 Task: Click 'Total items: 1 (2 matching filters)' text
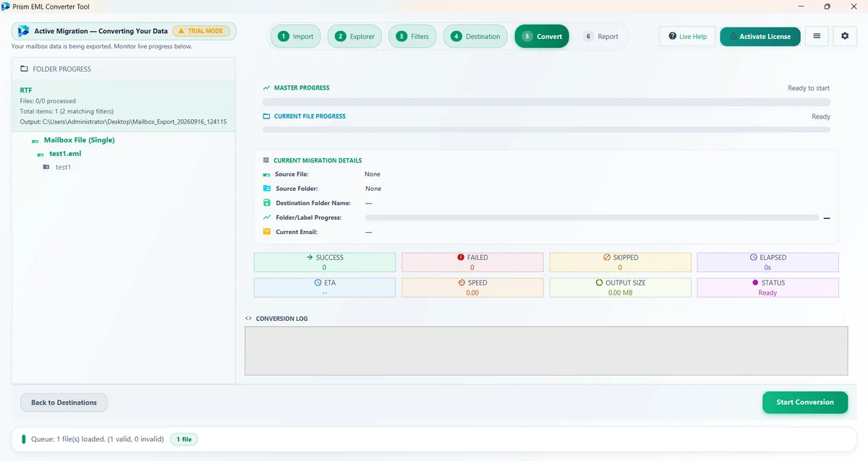point(67,111)
